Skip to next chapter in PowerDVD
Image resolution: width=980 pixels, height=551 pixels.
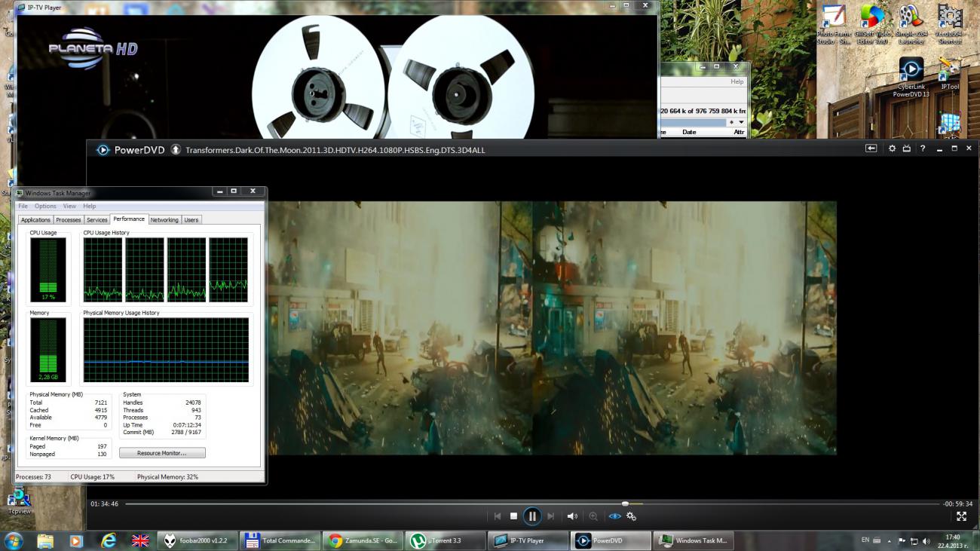pos(551,516)
